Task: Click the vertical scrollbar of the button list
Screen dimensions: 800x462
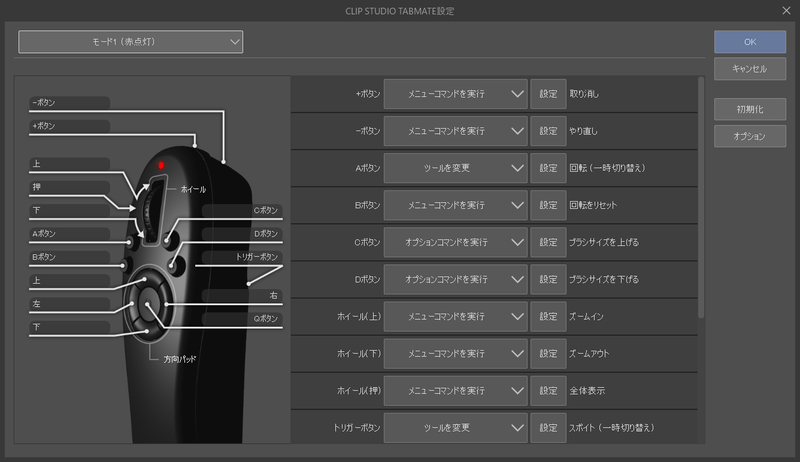Action: click(x=701, y=198)
